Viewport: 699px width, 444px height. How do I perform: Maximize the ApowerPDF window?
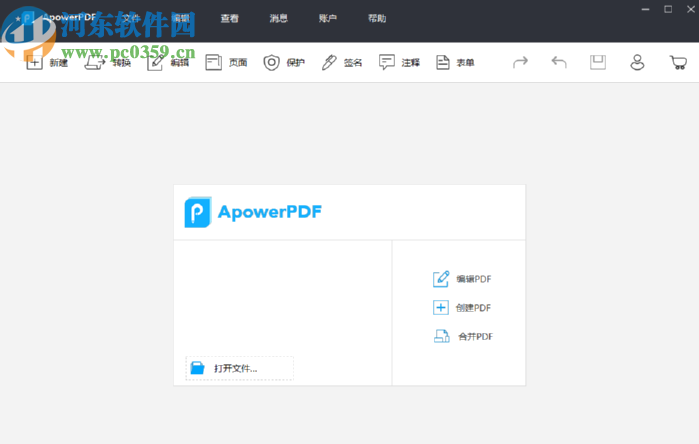tap(668, 9)
